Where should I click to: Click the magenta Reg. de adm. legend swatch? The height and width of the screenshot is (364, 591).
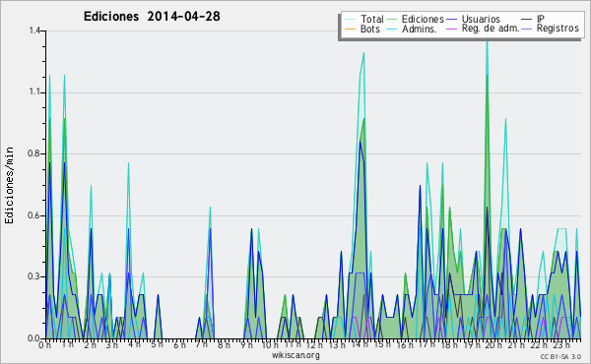point(451,29)
